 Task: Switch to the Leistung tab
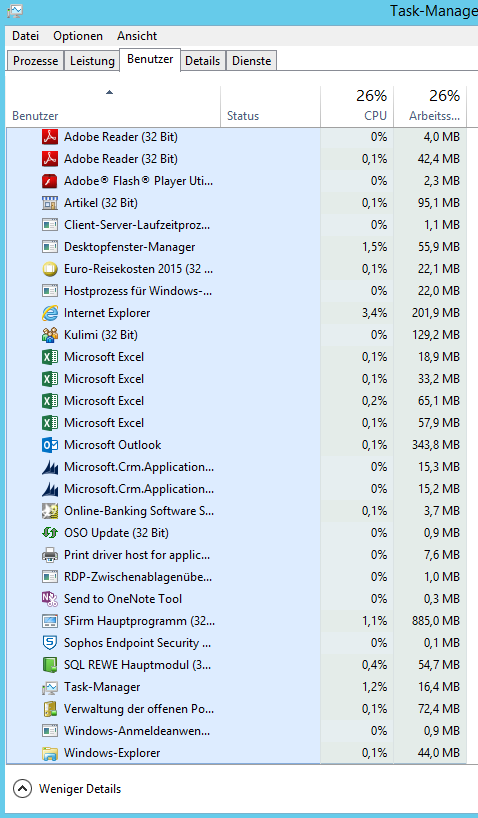(x=92, y=61)
